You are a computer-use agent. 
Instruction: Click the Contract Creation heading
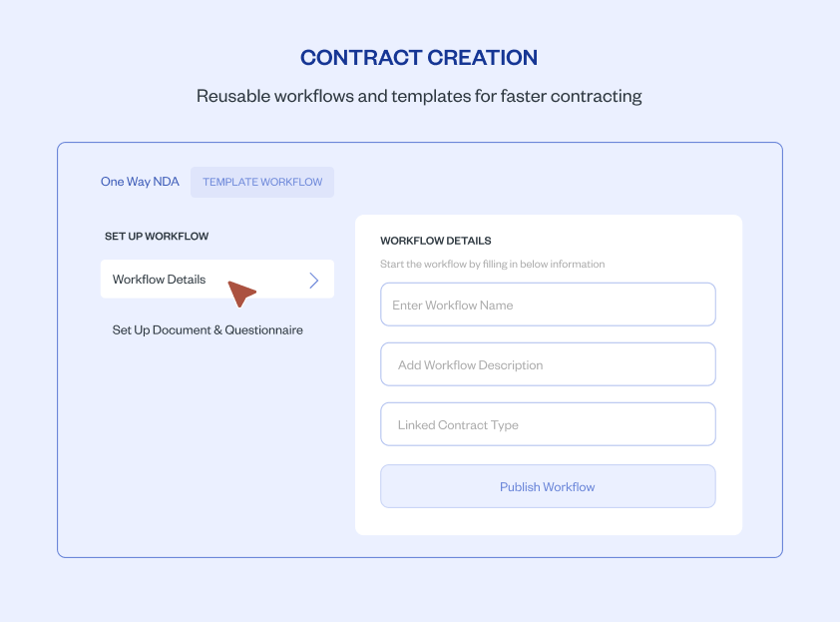419,57
